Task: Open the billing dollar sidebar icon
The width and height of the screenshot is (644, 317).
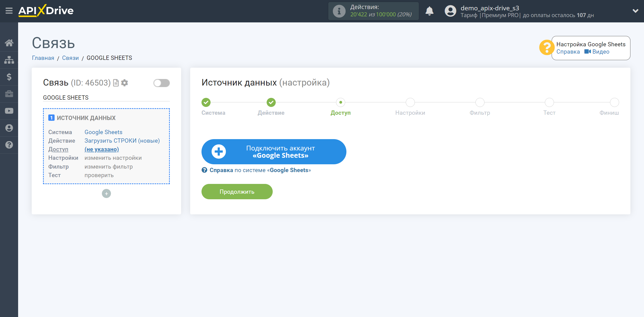Action: point(9,77)
